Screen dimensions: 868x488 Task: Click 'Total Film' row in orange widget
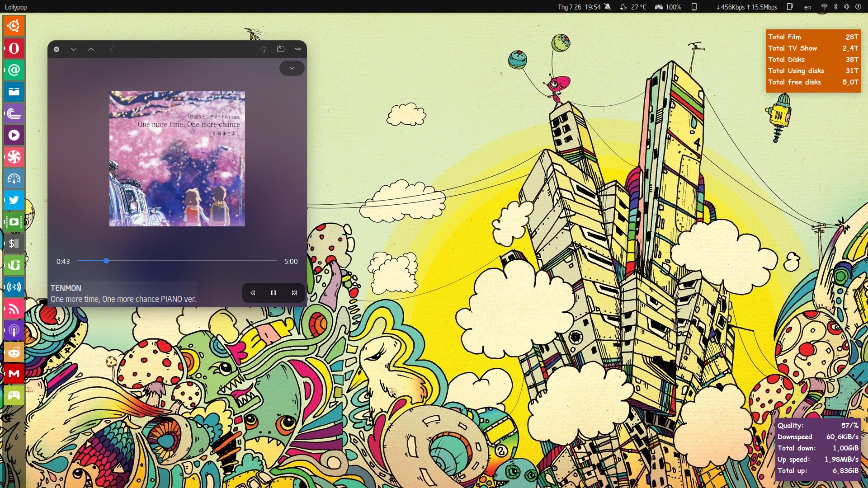pyautogui.click(x=813, y=37)
